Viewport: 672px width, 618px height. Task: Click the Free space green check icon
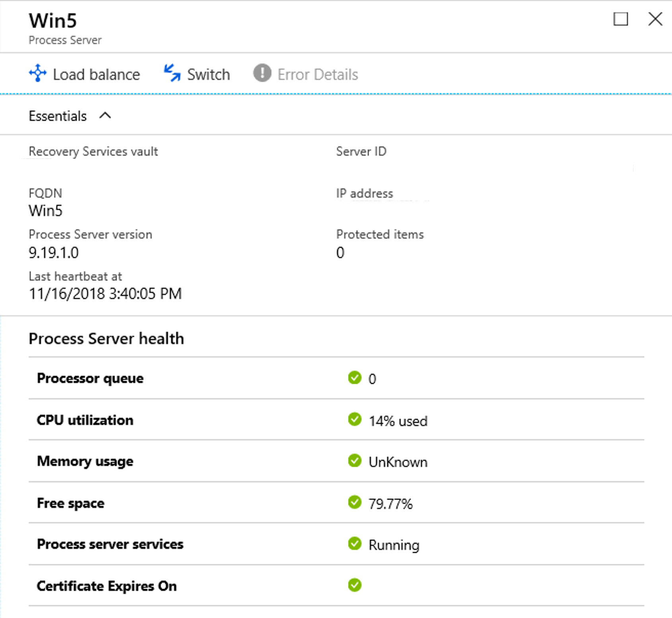click(354, 502)
